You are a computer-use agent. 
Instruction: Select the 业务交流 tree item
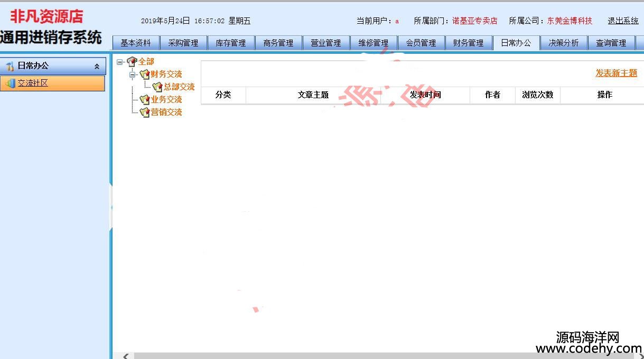pyautogui.click(x=166, y=100)
